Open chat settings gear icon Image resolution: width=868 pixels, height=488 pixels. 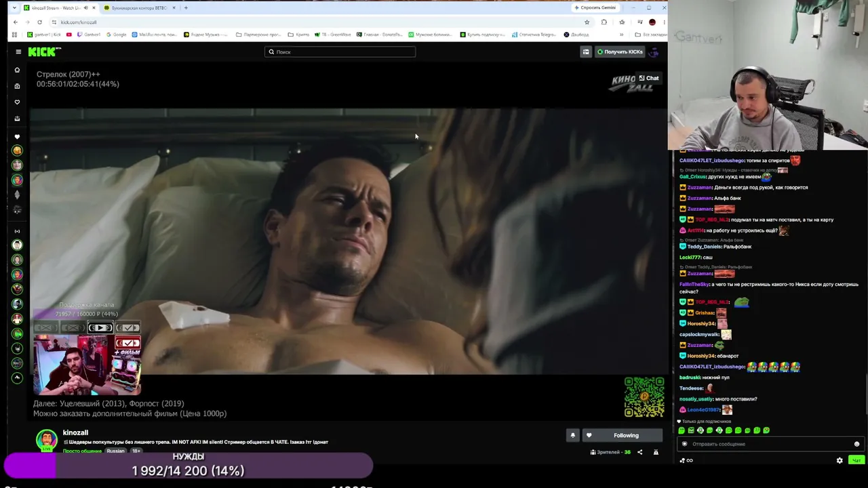pyautogui.click(x=840, y=460)
